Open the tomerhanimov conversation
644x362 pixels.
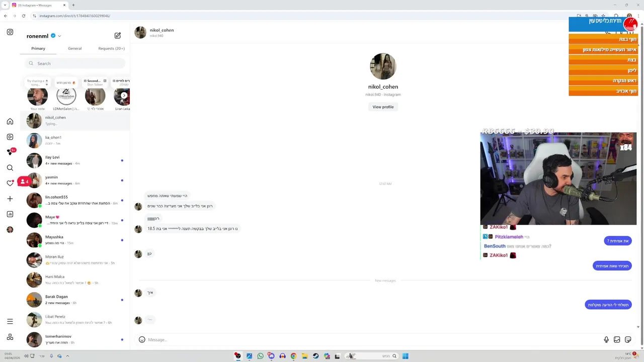pos(75,339)
